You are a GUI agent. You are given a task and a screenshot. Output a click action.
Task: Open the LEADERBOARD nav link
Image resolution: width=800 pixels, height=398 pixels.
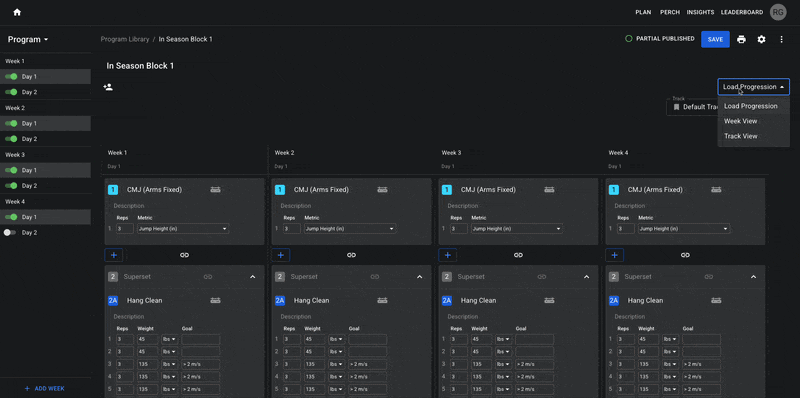[x=742, y=12]
